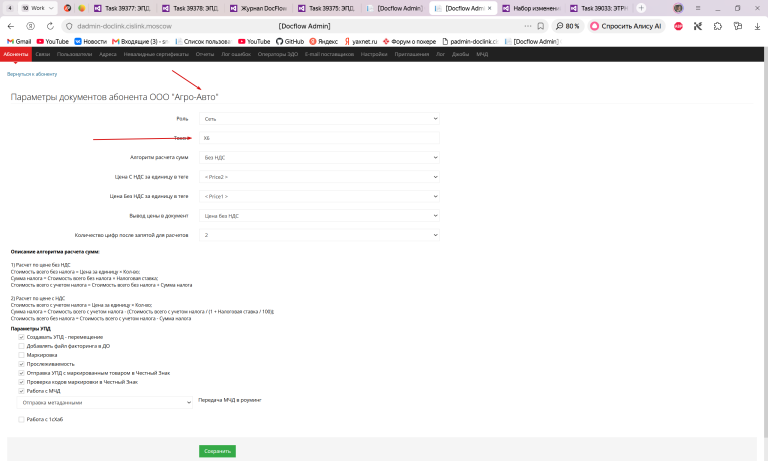Click Вернуться к абоненту link
The image size is (768, 461).
click(x=32, y=74)
